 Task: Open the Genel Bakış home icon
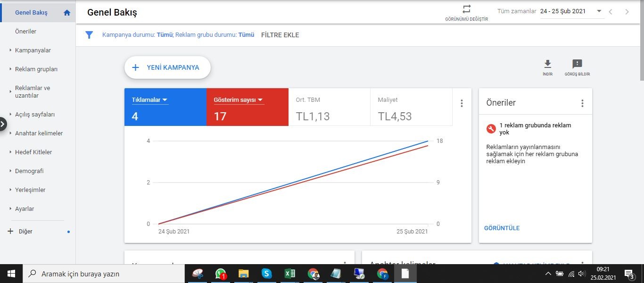(67, 13)
